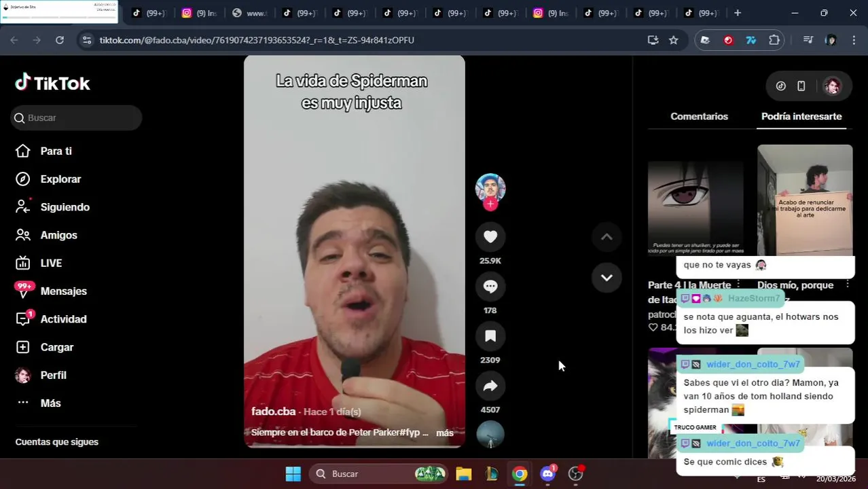Install app icon in the address bar

point(653,40)
